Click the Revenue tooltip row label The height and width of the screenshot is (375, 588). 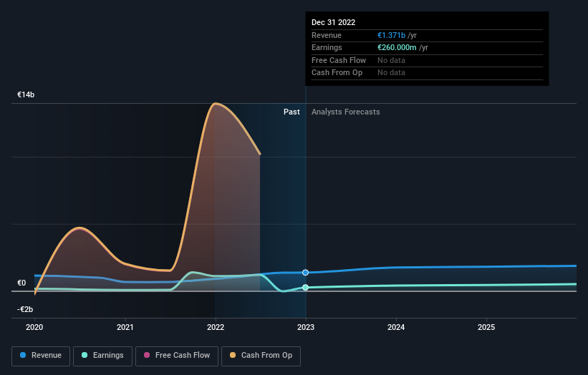(x=327, y=35)
